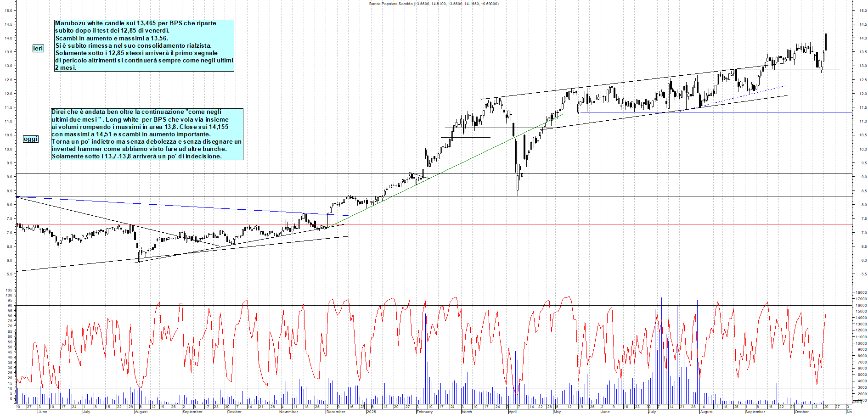Click the Banca Popolare Sondrio chart title
The width and height of the screenshot is (868, 414).
pyautogui.click(x=434, y=4)
